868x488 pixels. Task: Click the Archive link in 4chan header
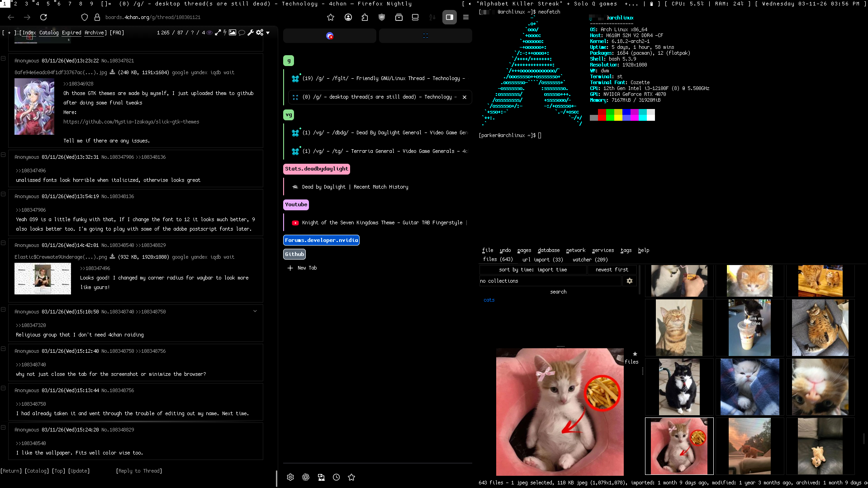(95, 33)
